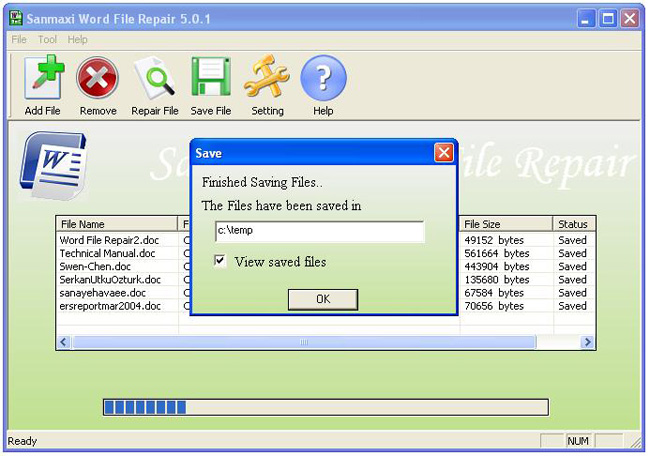Click the Status column header
650x456 pixels.
(574, 224)
